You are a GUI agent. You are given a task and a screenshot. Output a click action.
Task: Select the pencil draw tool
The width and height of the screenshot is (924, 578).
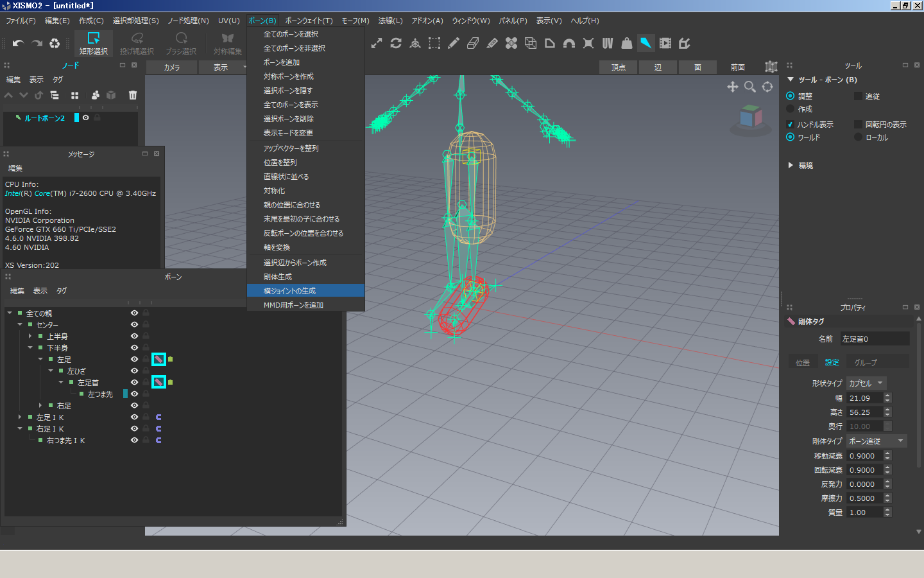[x=454, y=43]
